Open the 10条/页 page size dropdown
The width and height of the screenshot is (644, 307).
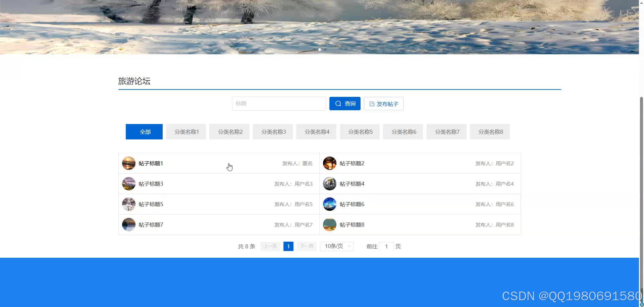336,246
